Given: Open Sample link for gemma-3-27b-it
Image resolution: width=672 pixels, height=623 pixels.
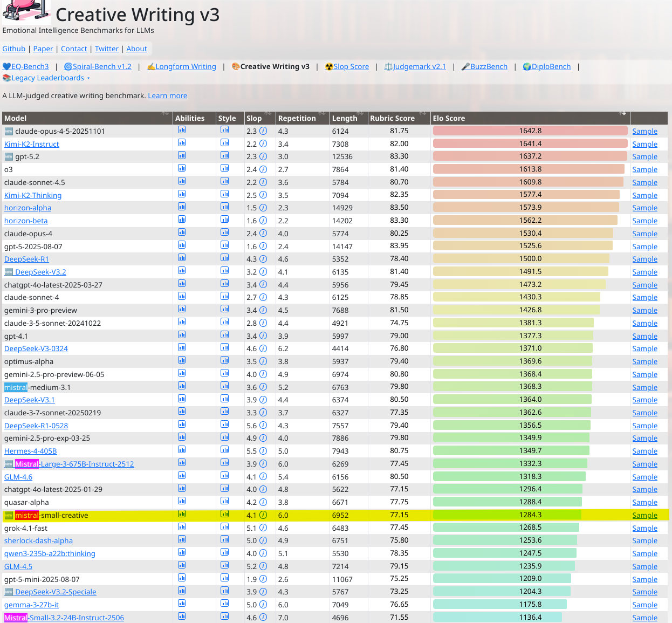Looking at the screenshot, I should (644, 605).
